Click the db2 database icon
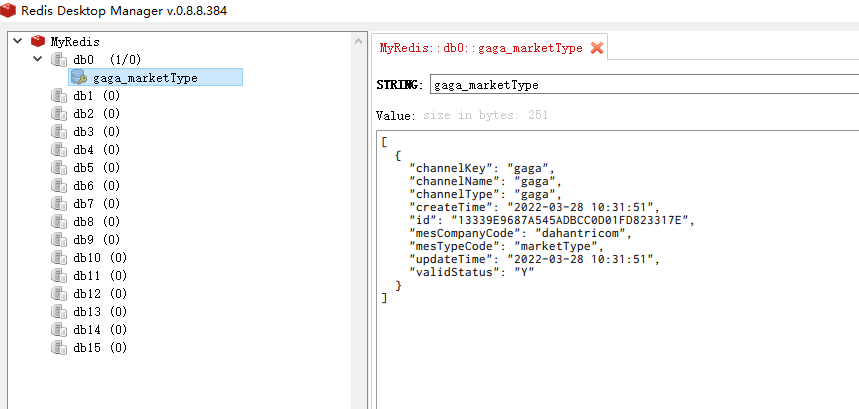 coord(59,114)
